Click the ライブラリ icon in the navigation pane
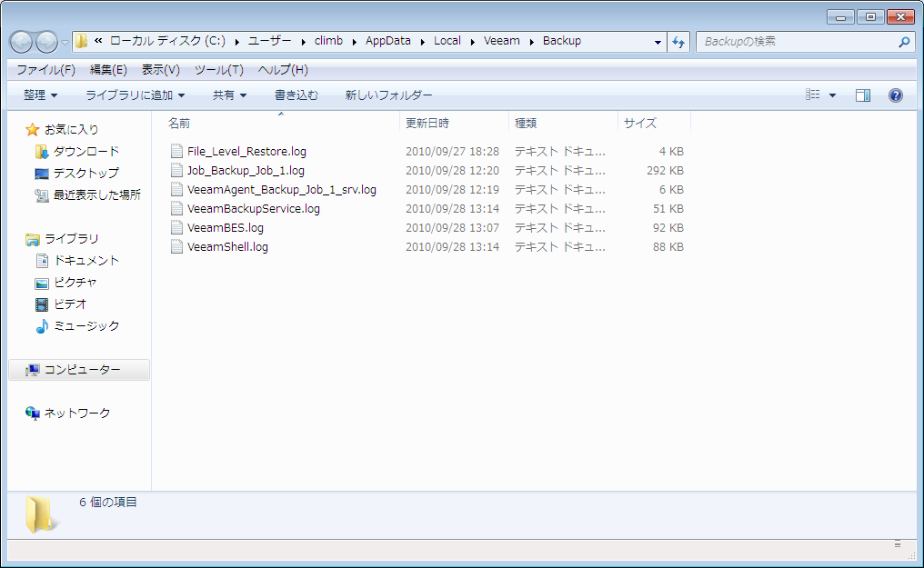 pyautogui.click(x=33, y=239)
